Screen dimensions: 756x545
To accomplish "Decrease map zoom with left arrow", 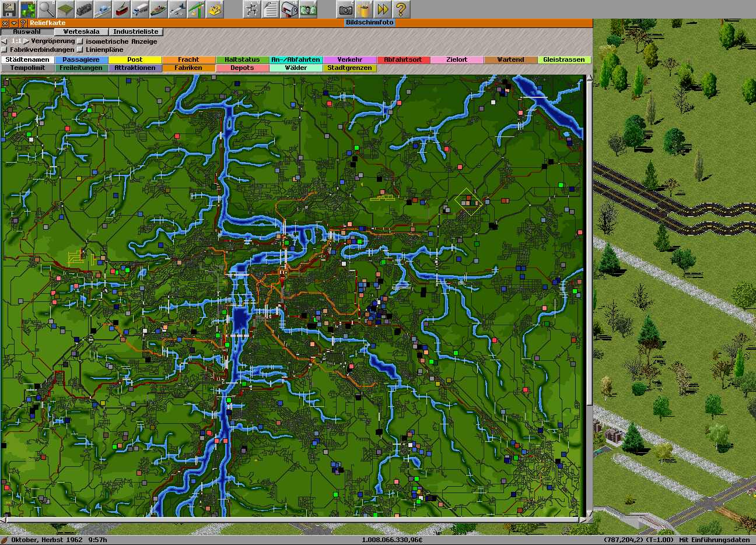I will [x=5, y=42].
